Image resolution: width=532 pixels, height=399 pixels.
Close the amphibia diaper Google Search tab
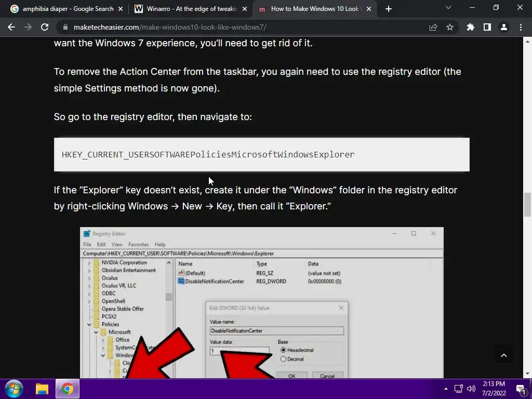121,9
